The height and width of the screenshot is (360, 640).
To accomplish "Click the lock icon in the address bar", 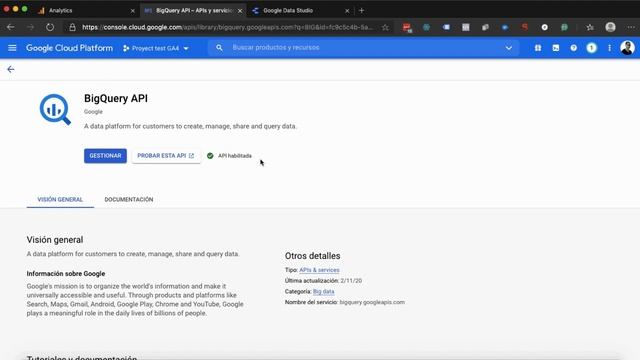I will click(x=72, y=27).
